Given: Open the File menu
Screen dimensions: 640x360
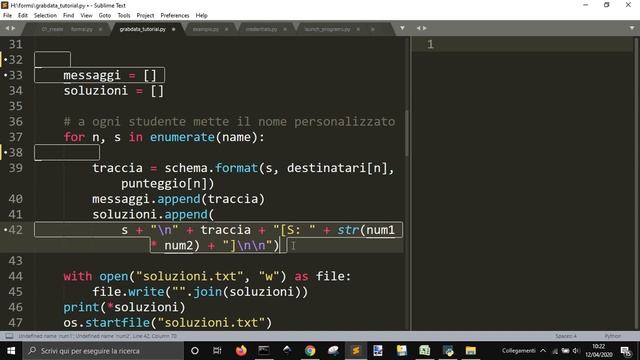Looking at the screenshot, I should [7, 16].
